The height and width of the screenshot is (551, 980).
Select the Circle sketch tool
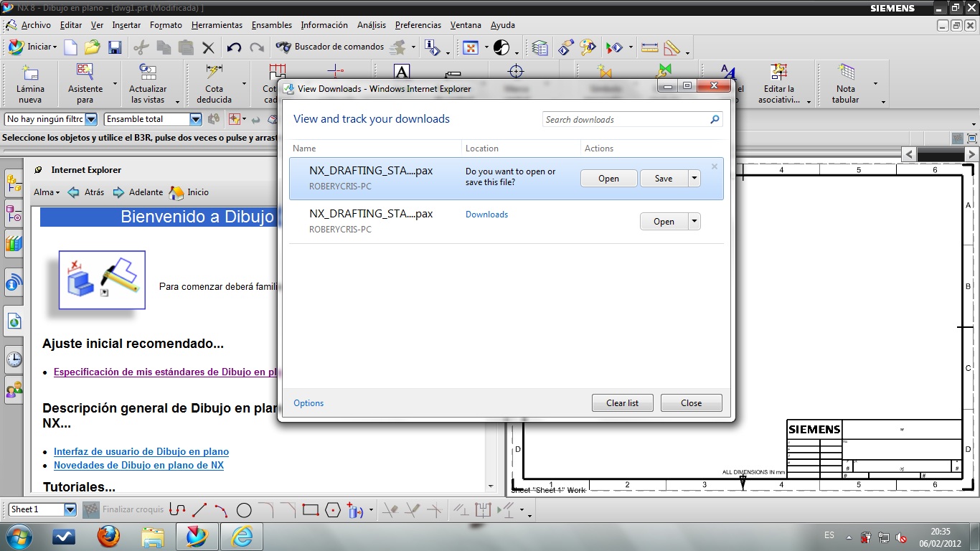pos(244,510)
